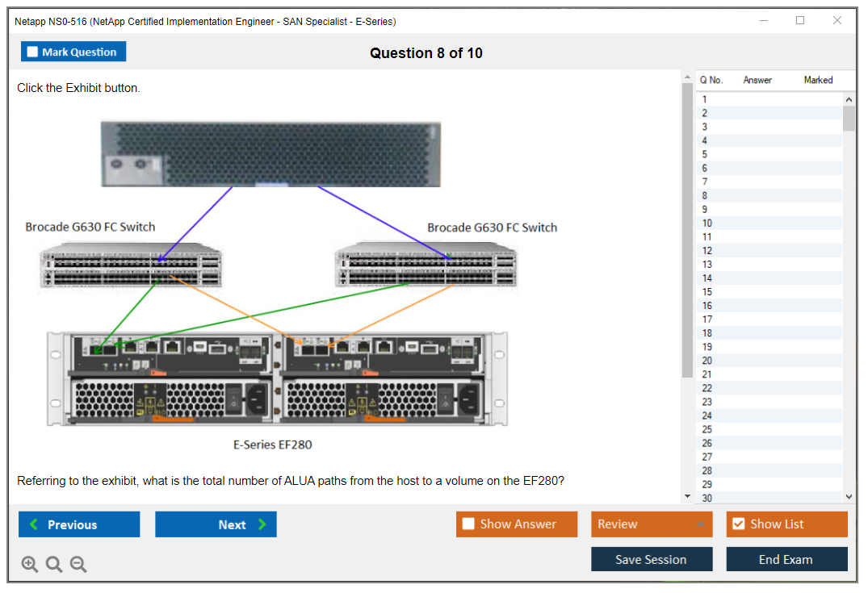Open the Review dropdown menu
This screenshot has height=593, width=868.
[651, 524]
